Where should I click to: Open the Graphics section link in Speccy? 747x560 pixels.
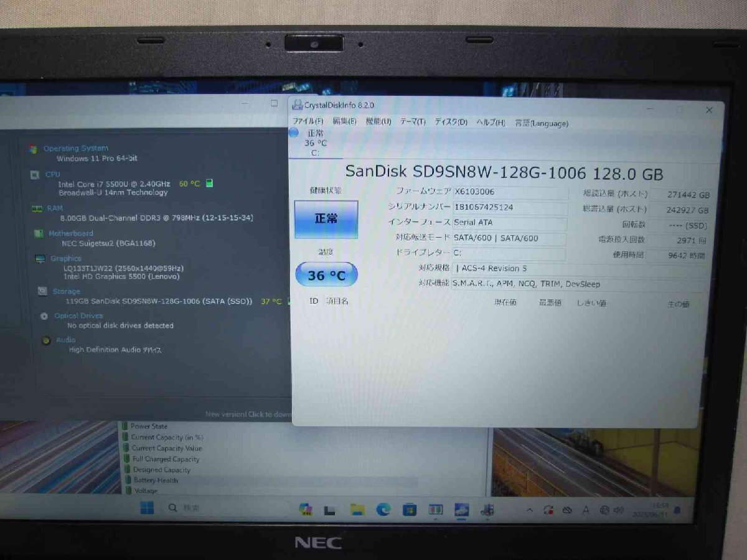click(66, 258)
